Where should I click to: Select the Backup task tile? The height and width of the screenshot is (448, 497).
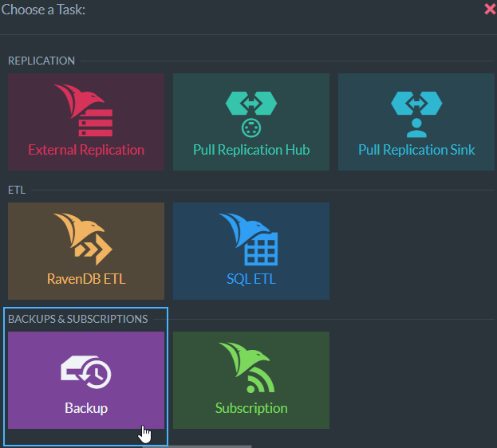coord(86,380)
